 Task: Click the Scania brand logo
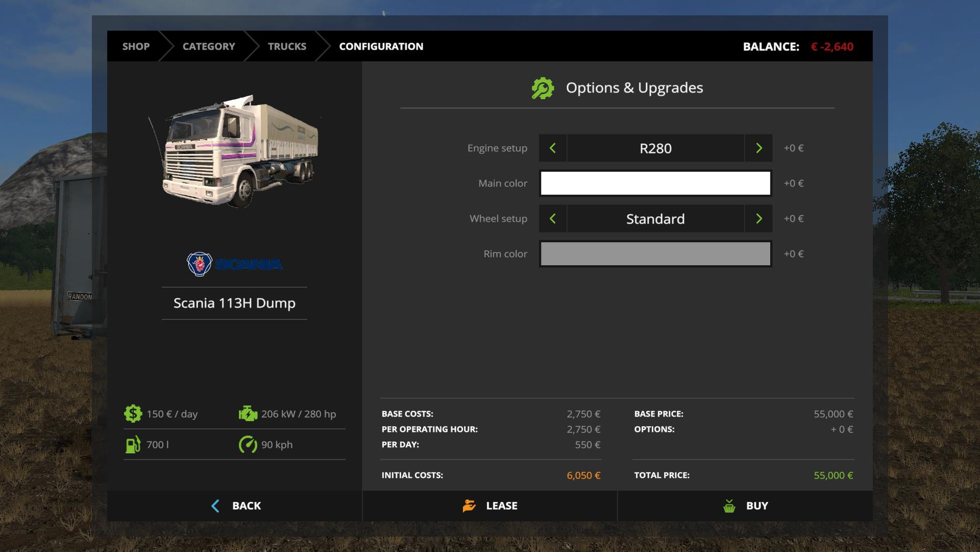point(234,264)
